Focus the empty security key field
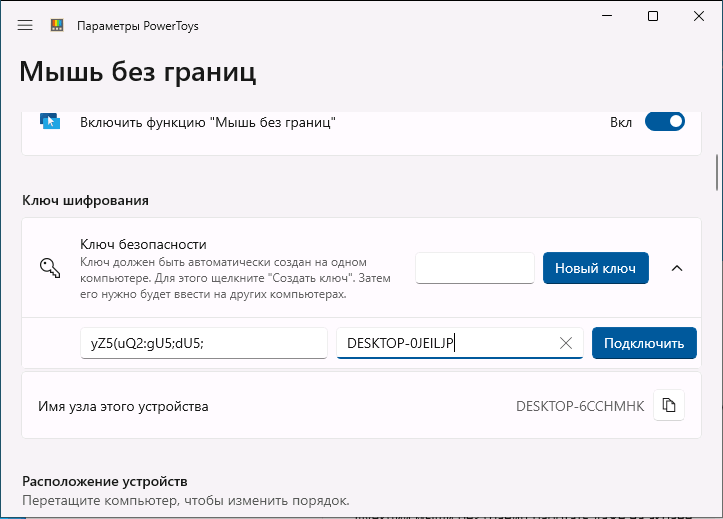The height and width of the screenshot is (519, 723). [475, 268]
